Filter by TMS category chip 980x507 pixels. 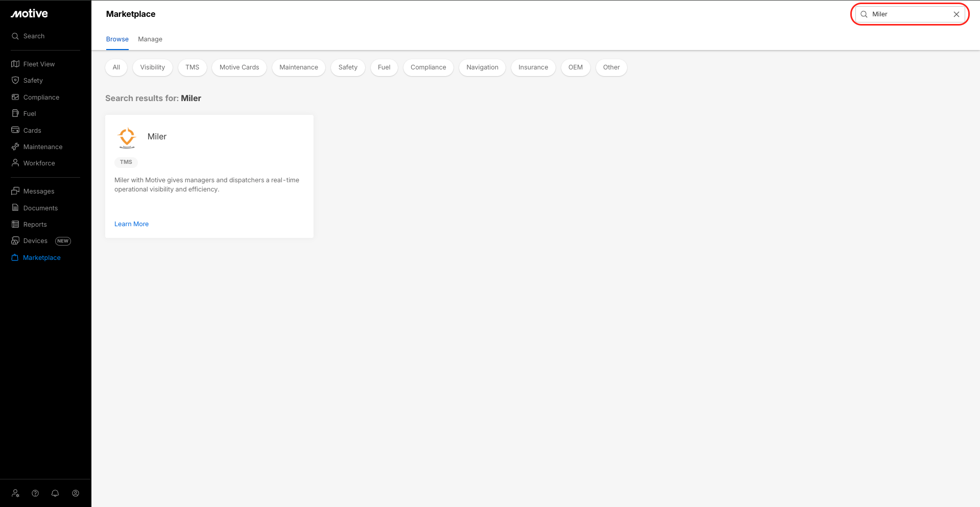193,67
